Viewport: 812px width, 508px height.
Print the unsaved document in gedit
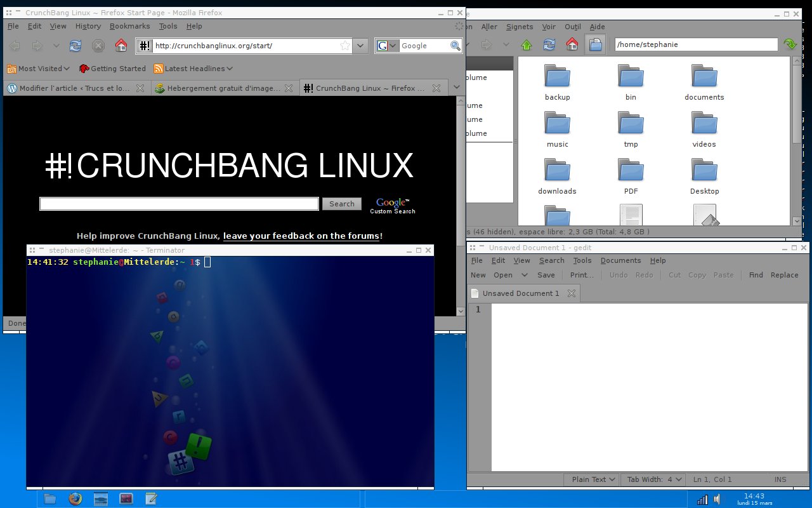[581, 274]
